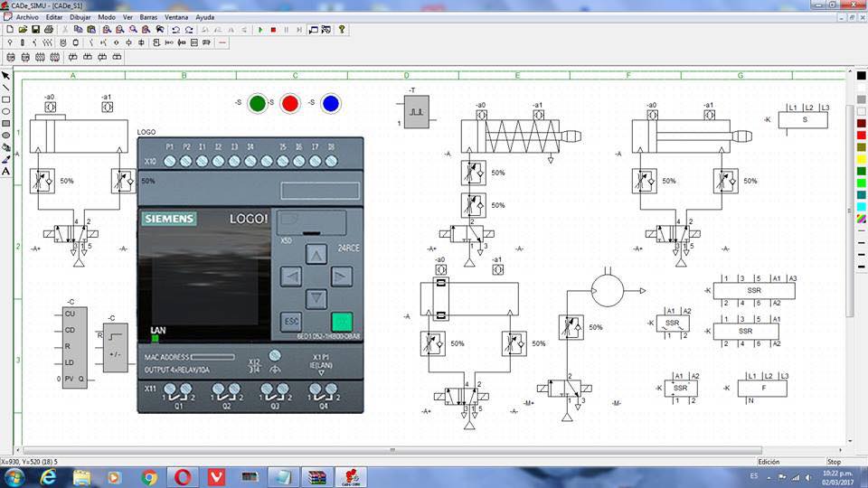
Task: Pick the olive color swatch
Action: 862,147
